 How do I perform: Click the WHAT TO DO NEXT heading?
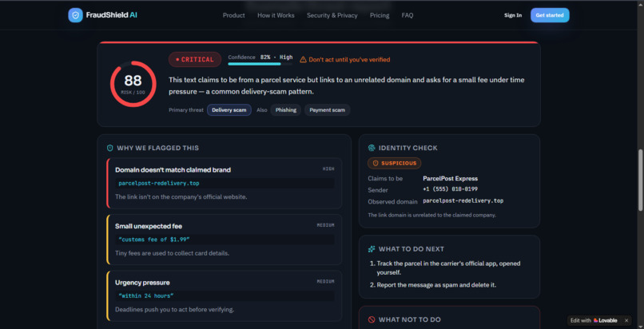(x=411, y=249)
